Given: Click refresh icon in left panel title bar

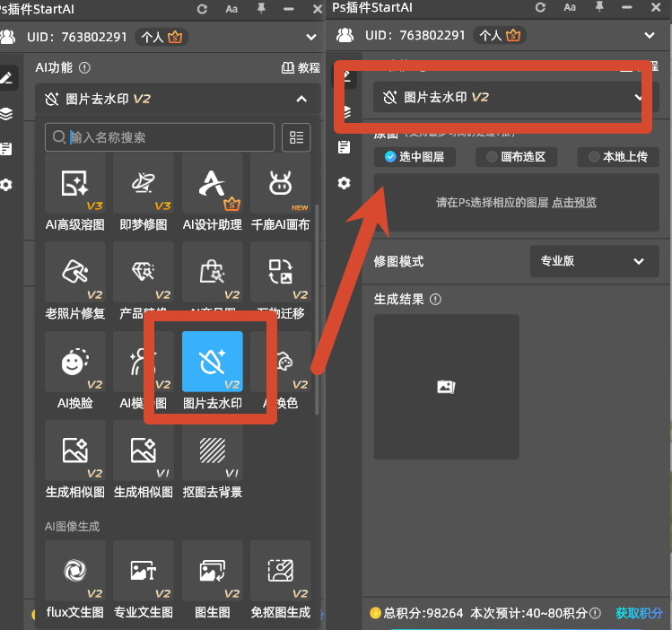Looking at the screenshot, I should click(x=202, y=9).
